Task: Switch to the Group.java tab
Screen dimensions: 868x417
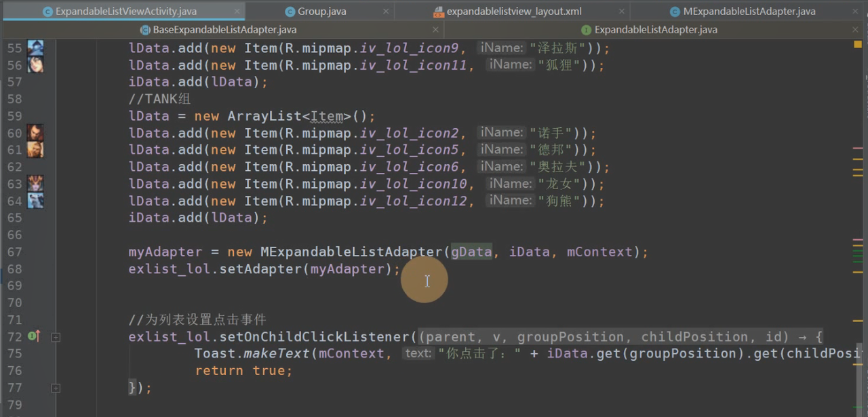Action: (x=321, y=12)
